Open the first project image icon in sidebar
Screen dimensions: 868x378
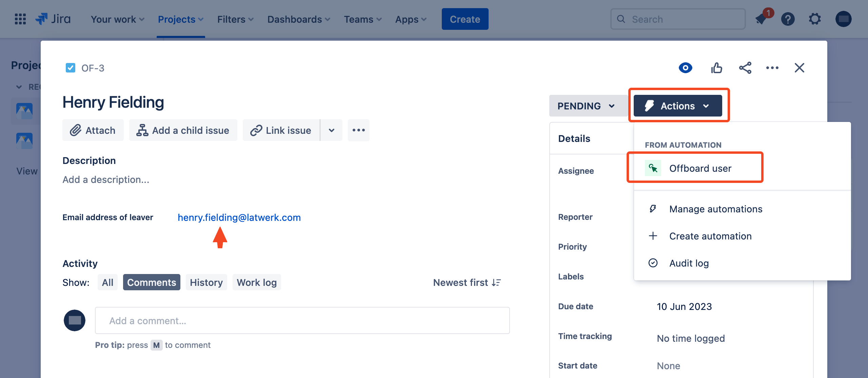24,111
